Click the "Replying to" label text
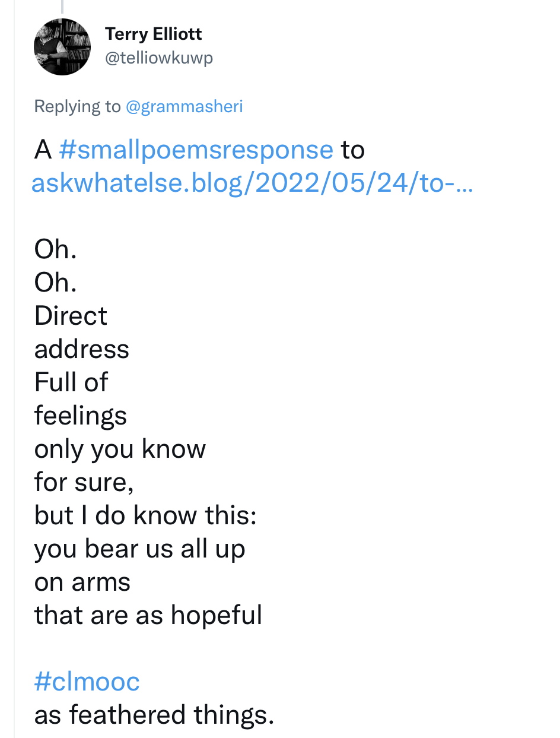 (77, 106)
